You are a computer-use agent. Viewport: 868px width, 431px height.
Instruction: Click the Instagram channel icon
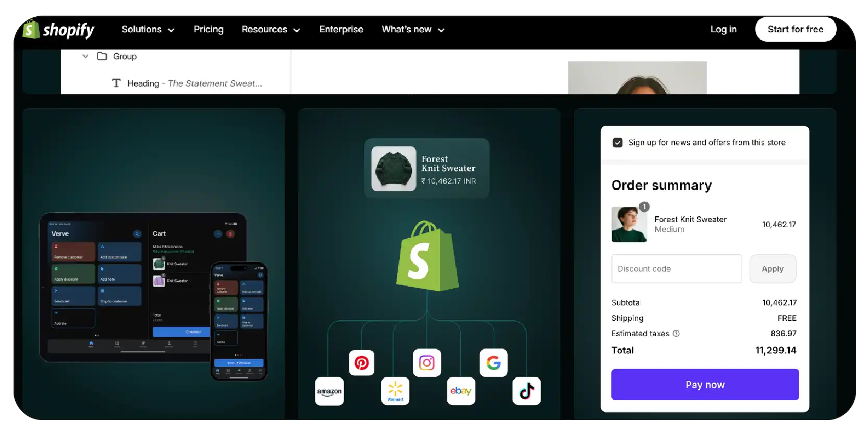[426, 363]
